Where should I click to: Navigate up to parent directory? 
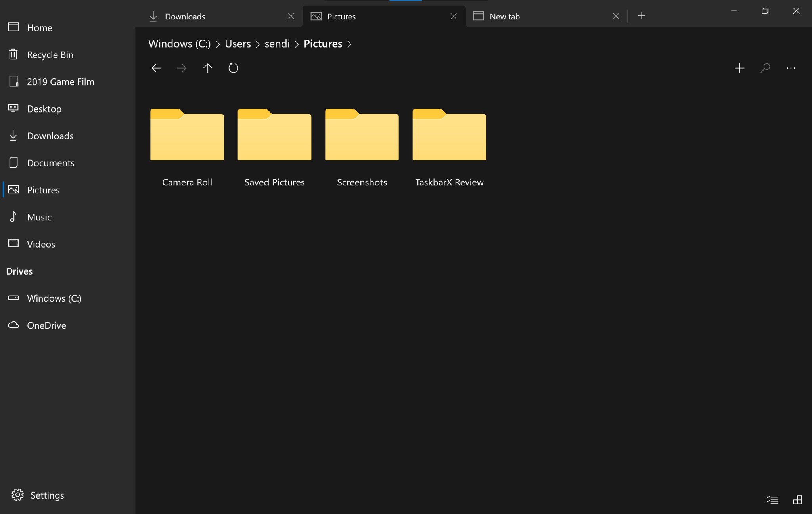[208, 67]
